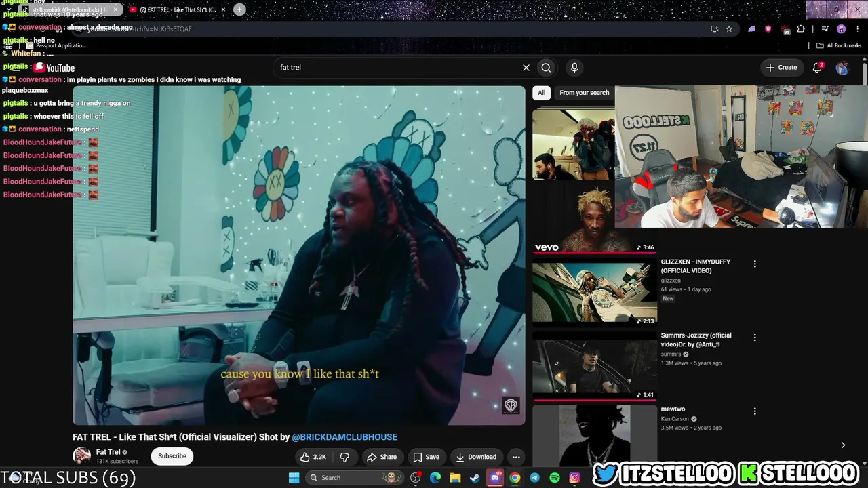Open the Passport Application bookmark
The image size is (868, 488).
[56, 46]
